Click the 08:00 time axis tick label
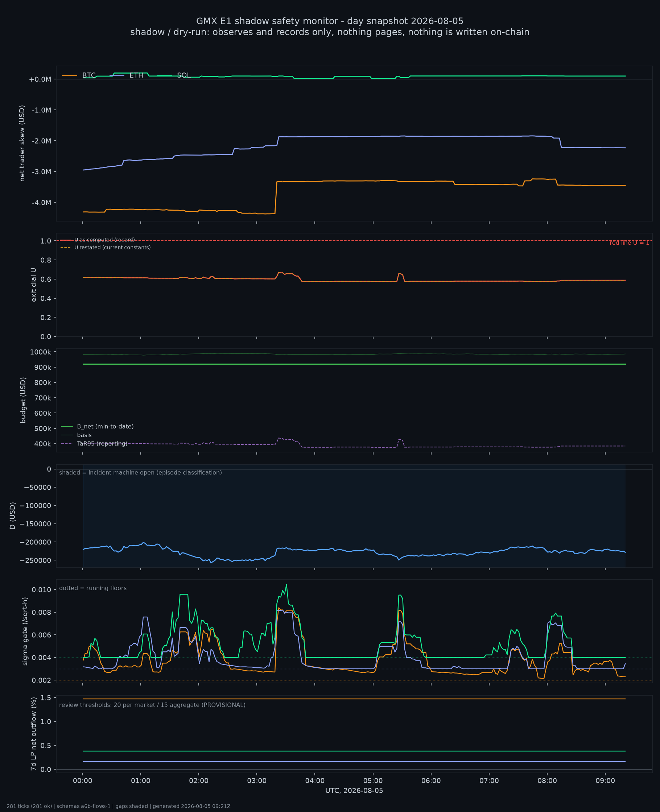 click(x=547, y=781)
